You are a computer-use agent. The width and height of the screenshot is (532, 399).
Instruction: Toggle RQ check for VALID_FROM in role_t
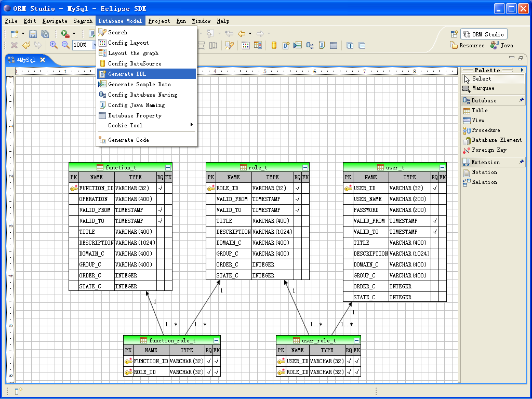(297, 199)
